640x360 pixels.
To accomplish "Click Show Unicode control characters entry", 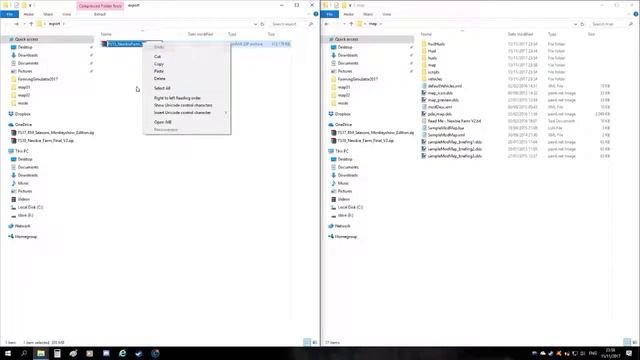I will point(183,105).
